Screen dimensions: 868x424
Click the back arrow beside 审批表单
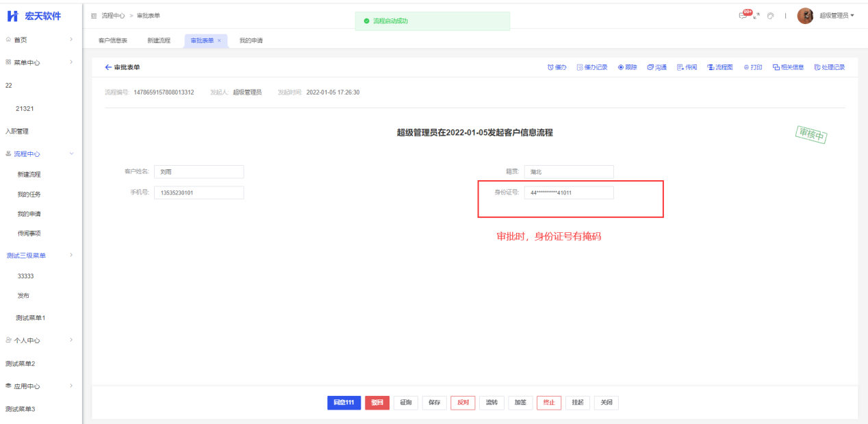tap(107, 67)
